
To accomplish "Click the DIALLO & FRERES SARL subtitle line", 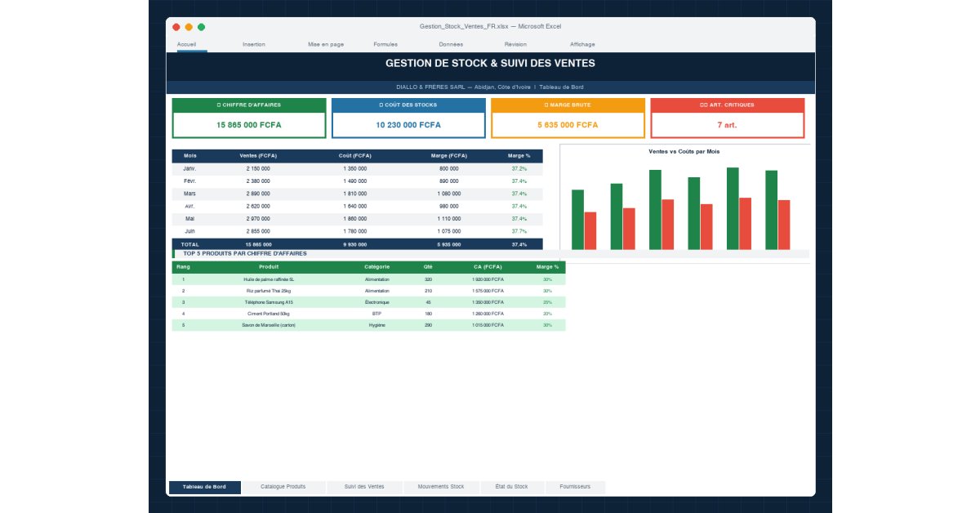I will pyautogui.click(x=490, y=87).
